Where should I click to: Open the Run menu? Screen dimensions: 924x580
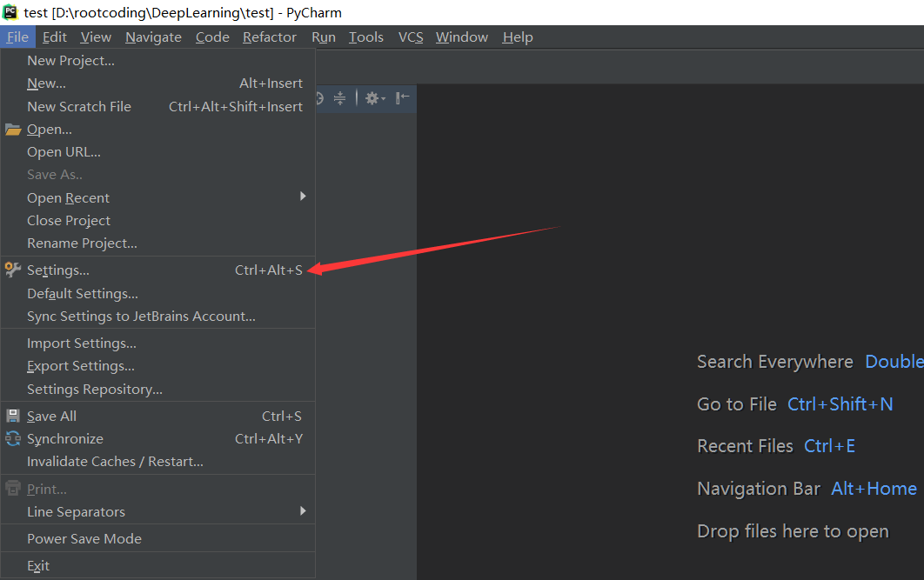point(324,37)
